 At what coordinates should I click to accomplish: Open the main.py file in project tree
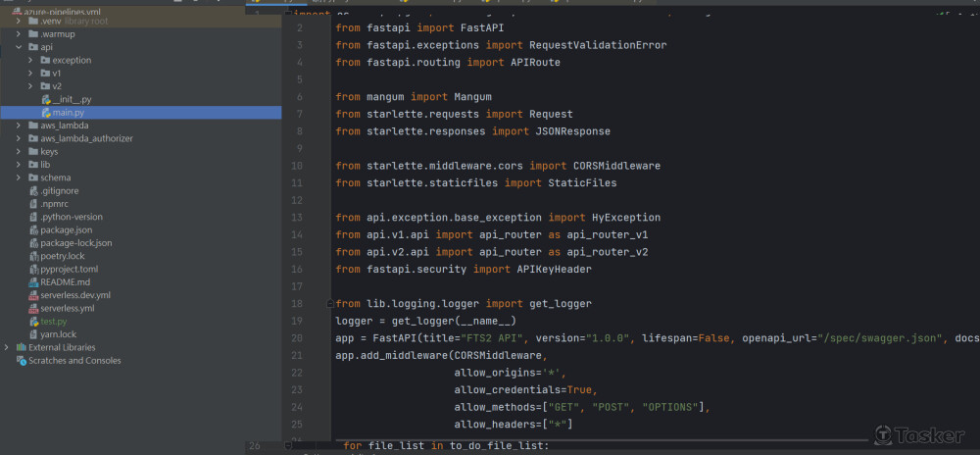[68, 113]
